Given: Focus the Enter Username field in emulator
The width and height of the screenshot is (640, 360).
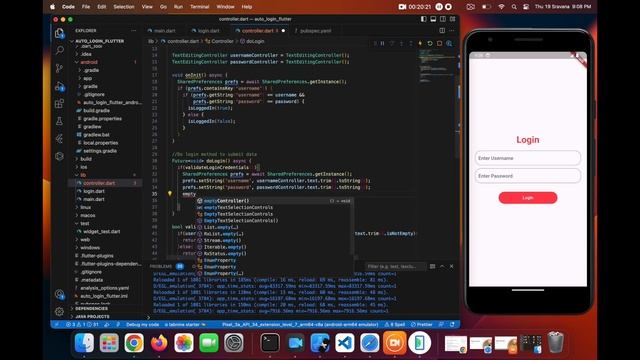Looking at the screenshot, I should pyautogui.click(x=528, y=158).
